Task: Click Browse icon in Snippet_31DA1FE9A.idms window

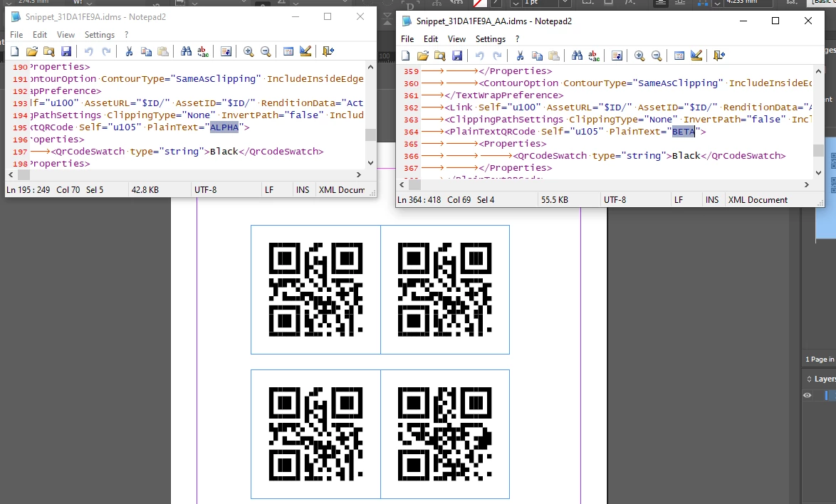Action: click(x=49, y=51)
